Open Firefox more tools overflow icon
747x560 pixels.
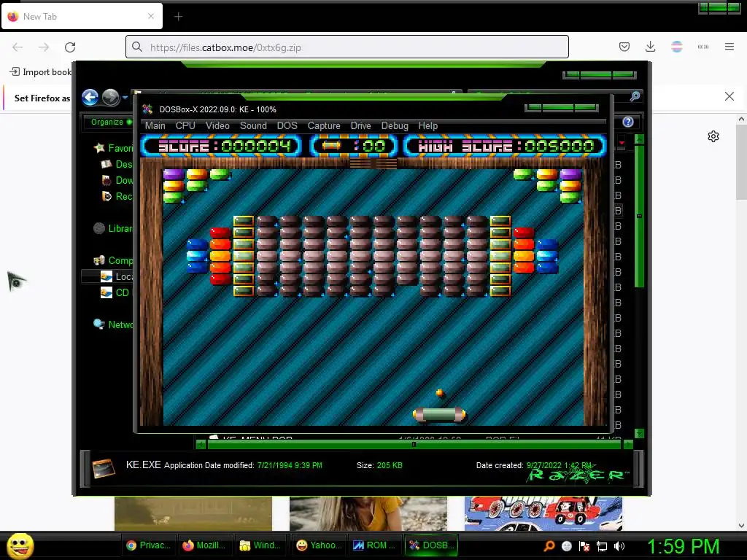(703, 47)
